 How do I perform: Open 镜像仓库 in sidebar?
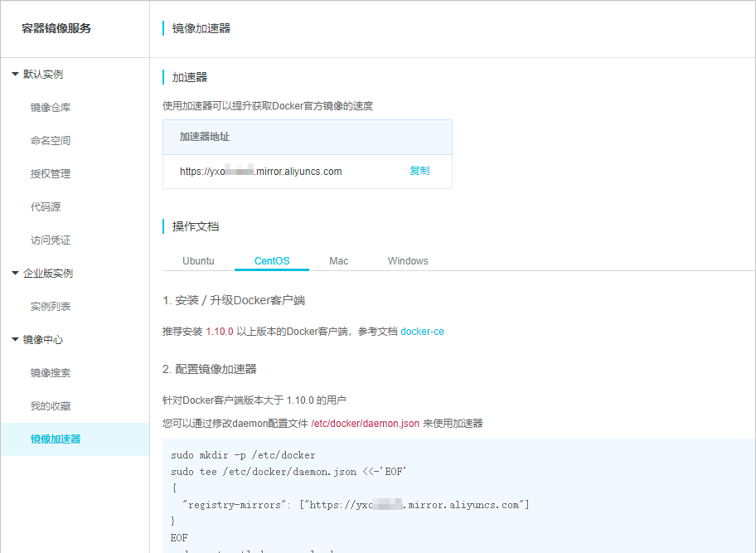coord(51,108)
